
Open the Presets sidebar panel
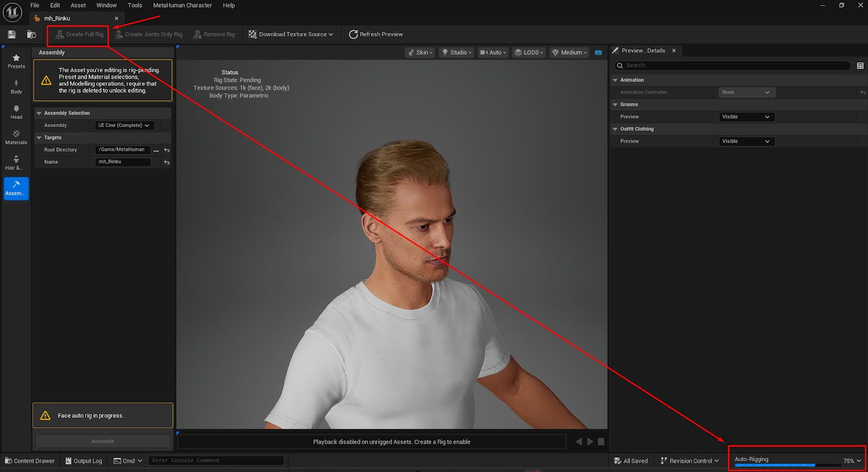coord(16,61)
